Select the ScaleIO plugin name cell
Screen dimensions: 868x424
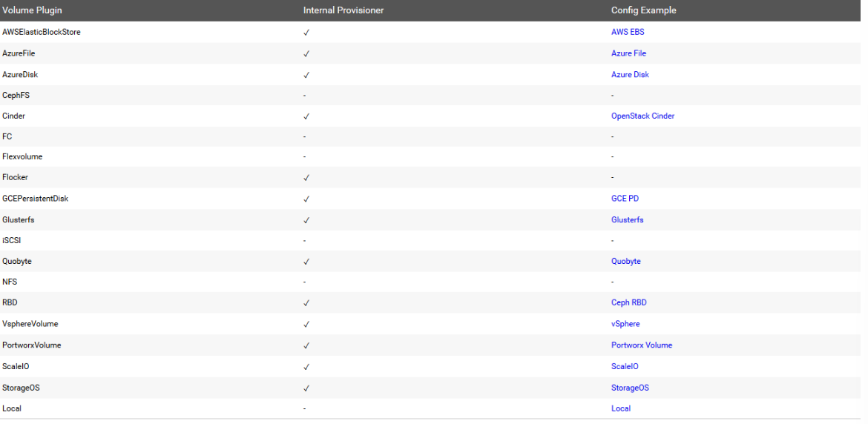coord(16,366)
